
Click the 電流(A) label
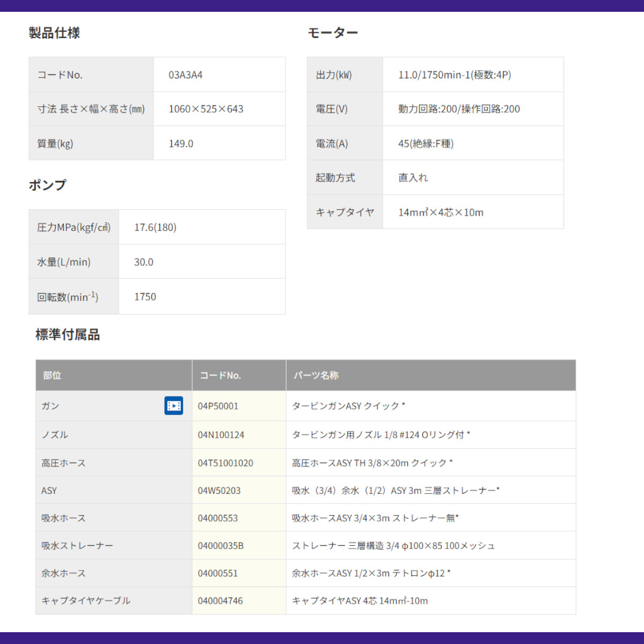(332, 144)
